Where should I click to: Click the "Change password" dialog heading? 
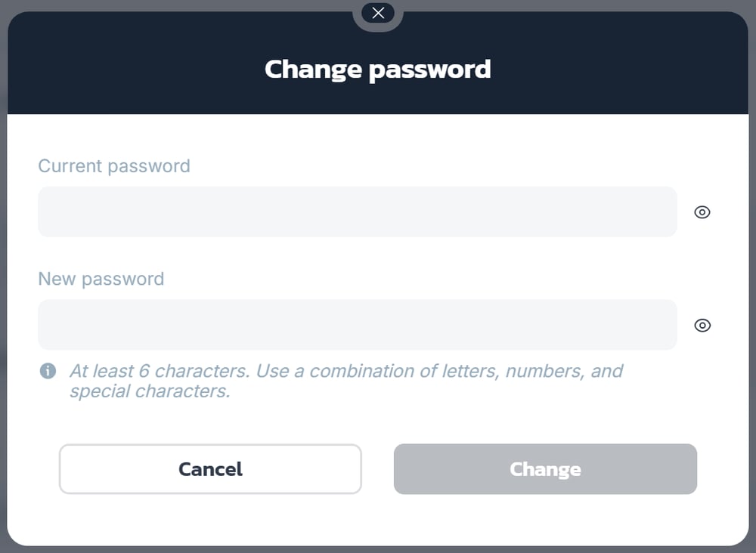(378, 70)
